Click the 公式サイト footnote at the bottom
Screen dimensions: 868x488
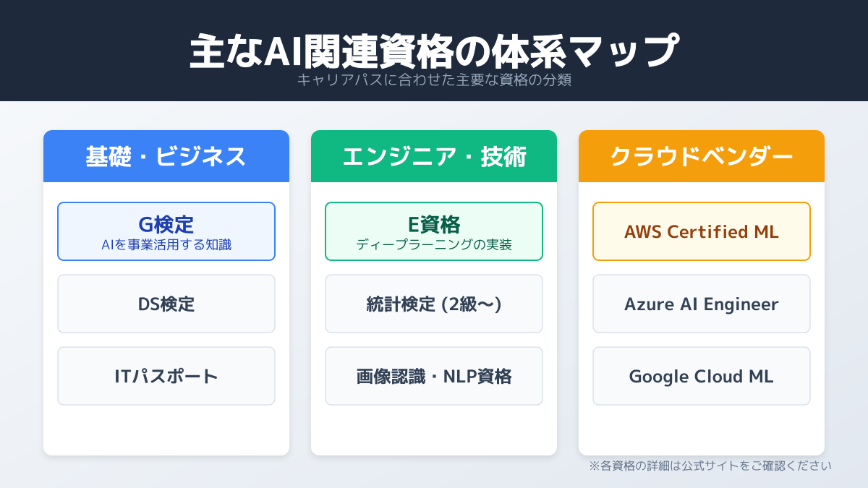tap(710, 466)
